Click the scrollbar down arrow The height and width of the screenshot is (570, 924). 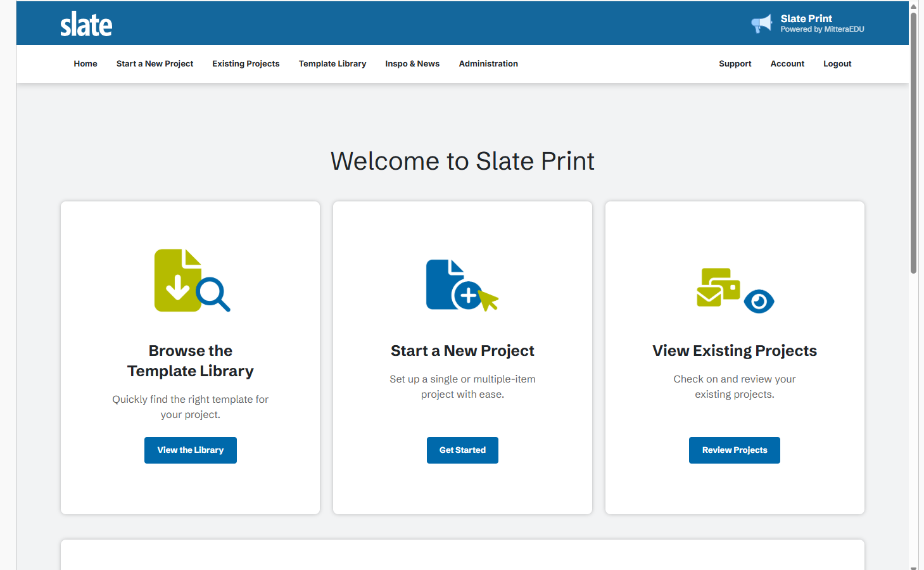tap(914, 567)
